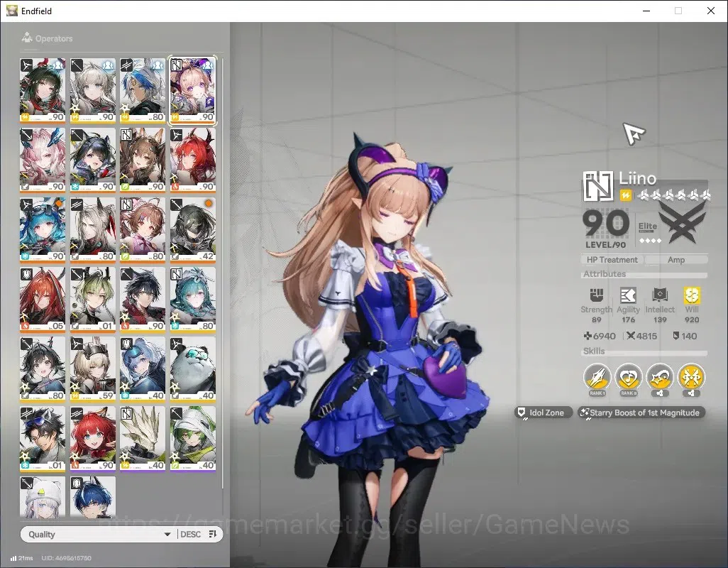Select the Agility attribute icon
Image resolution: width=728 pixels, height=568 pixels.
tap(628, 295)
